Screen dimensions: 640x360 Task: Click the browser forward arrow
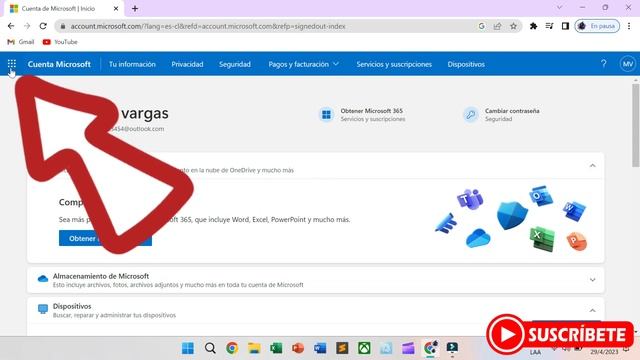[27, 26]
